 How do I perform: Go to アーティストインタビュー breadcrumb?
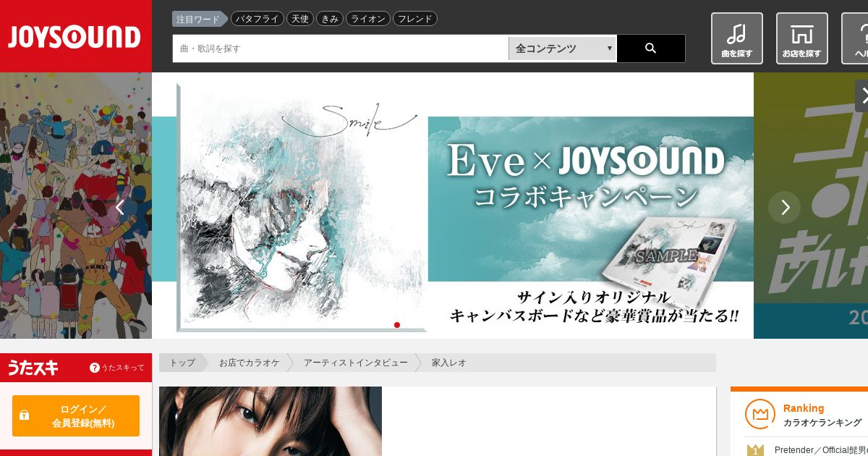coord(356,363)
